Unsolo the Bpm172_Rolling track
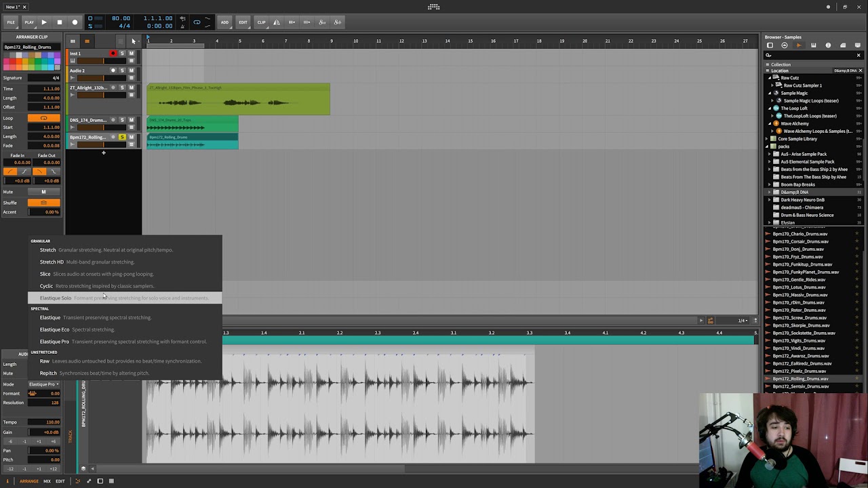The height and width of the screenshot is (488, 868). pos(122,138)
